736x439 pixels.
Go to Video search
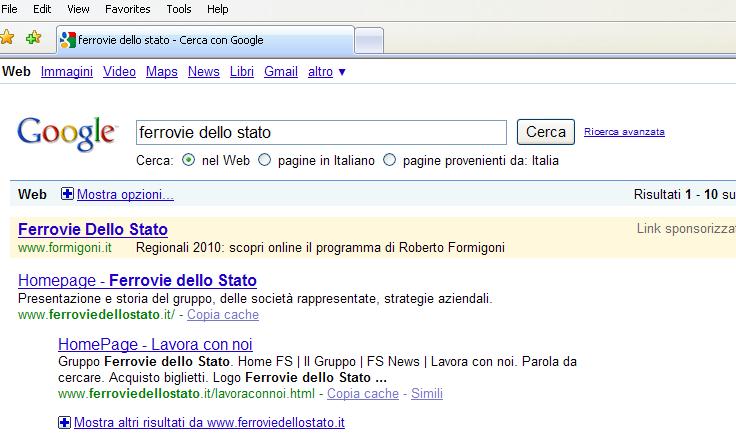(x=119, y=71)
